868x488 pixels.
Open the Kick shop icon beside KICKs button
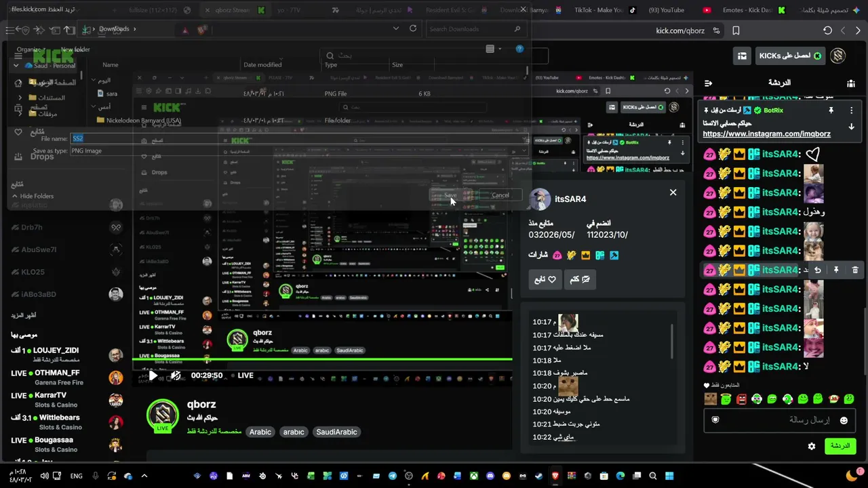pos(743,56)
